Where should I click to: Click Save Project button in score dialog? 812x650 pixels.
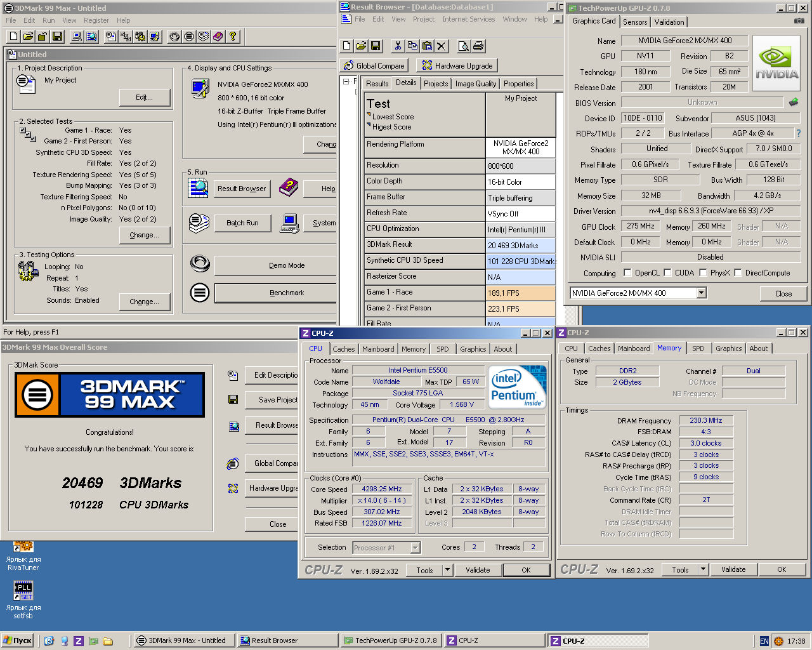[x=272, y=400]
